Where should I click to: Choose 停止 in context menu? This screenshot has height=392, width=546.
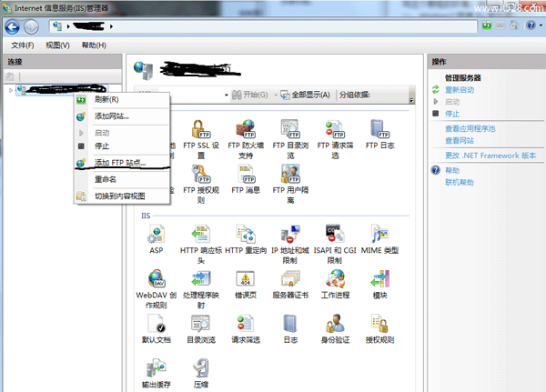point(122,146)
